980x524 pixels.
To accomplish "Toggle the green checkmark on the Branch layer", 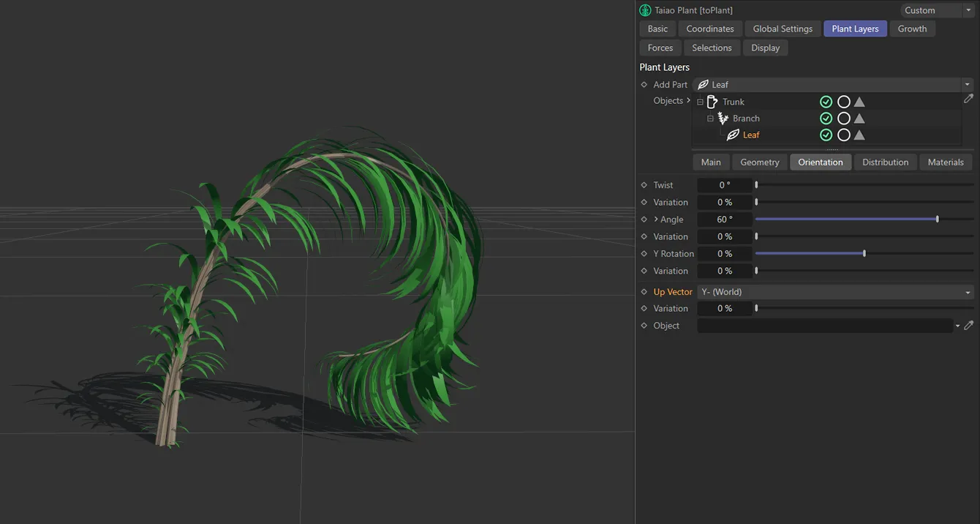I will pos(826,118).
